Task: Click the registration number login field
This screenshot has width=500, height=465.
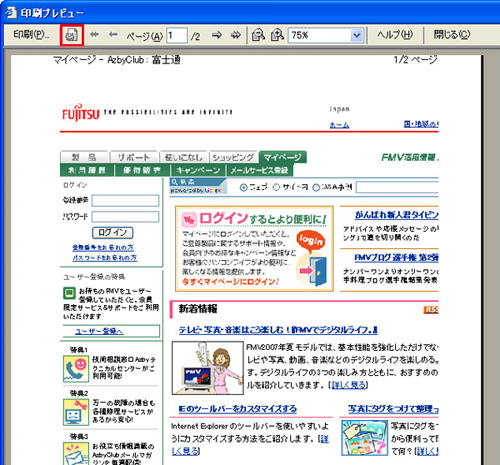Action: point(125,201)
